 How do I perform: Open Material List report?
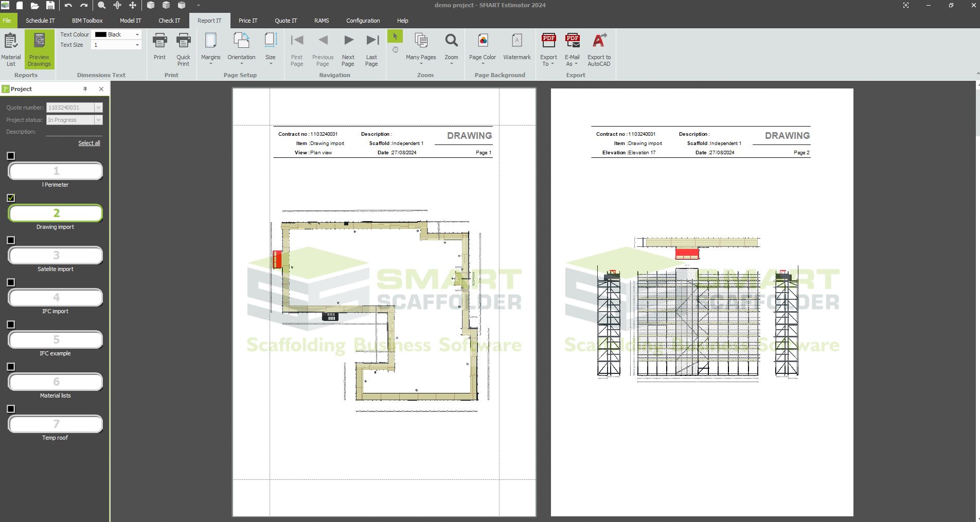pos(11,49)
